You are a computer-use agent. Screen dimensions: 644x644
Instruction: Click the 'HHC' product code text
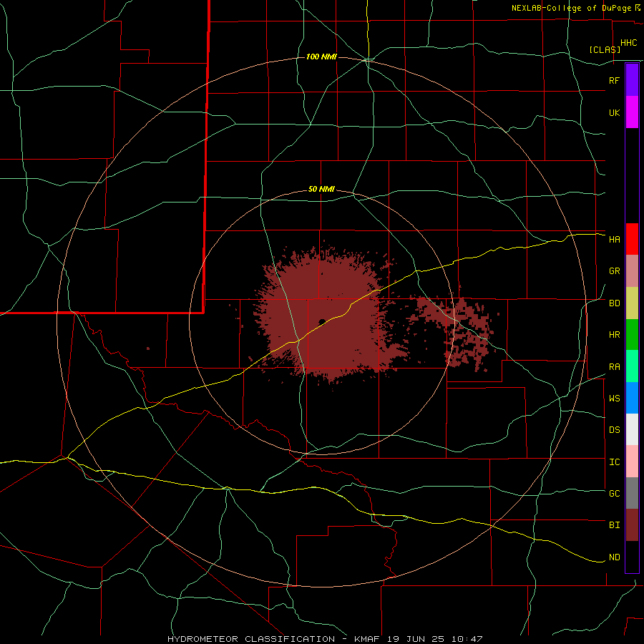coord(629,43)
